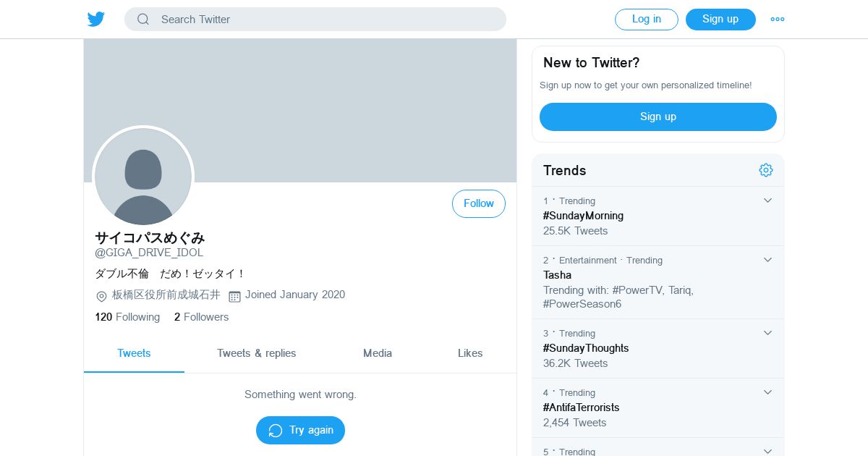Click the search magnifier icon
This screenshot has height=456, width=868.
[143, 20]
